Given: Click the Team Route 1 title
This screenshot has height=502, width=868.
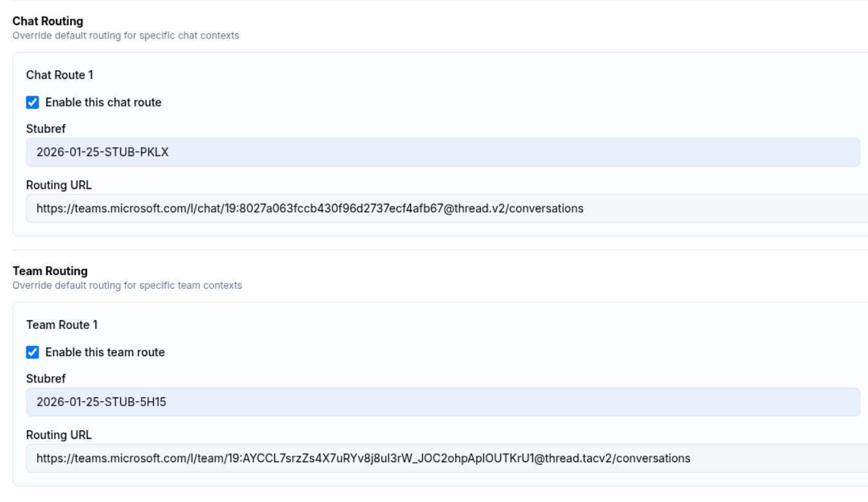Looking at the screenshot, I should pyautogui.click(x=62, y=325).
